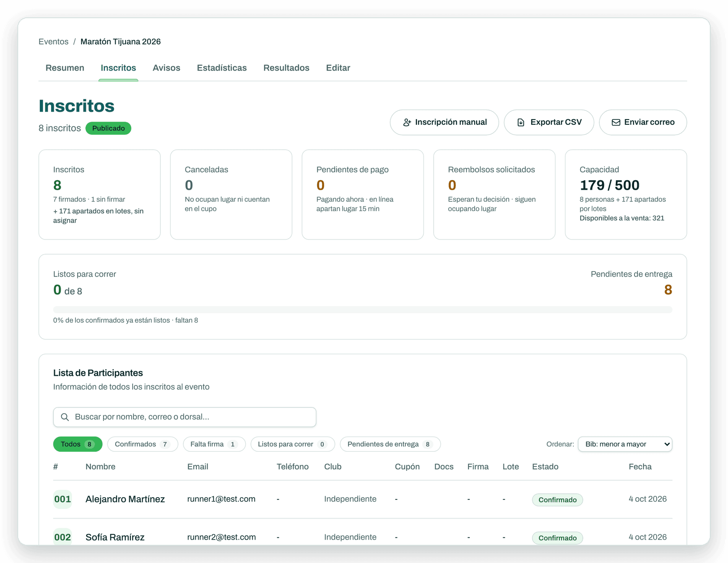Apply the Pendientes de entrega filter chip
Screen dimensions: 728x563
pos(390,444)
